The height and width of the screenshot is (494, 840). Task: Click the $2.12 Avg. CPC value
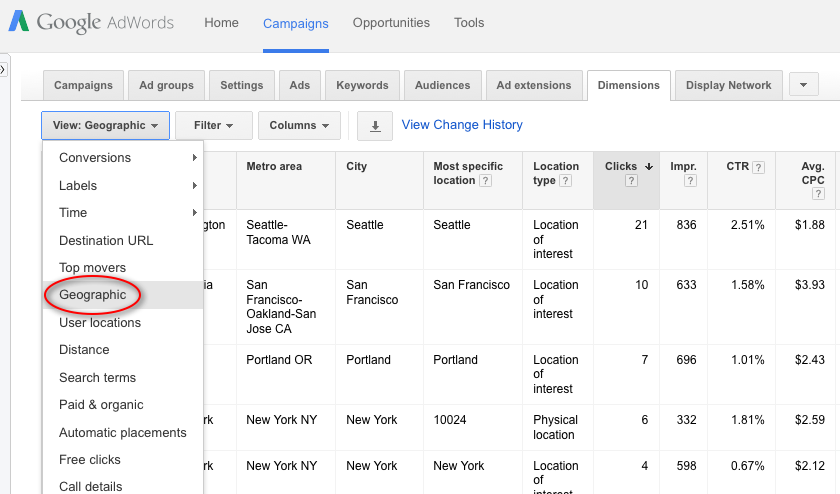pos(809,466)
